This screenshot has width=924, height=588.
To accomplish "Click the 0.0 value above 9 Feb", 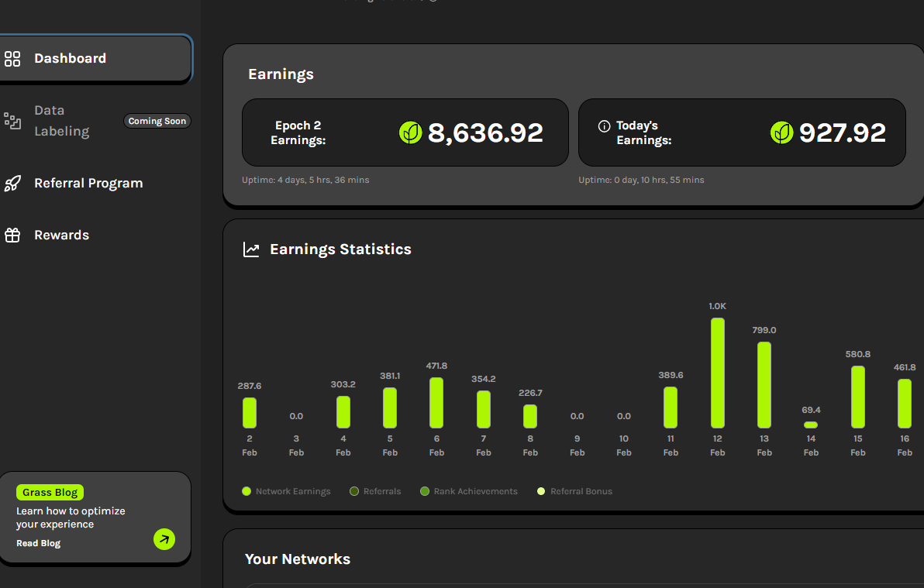I will coord(577,416).
